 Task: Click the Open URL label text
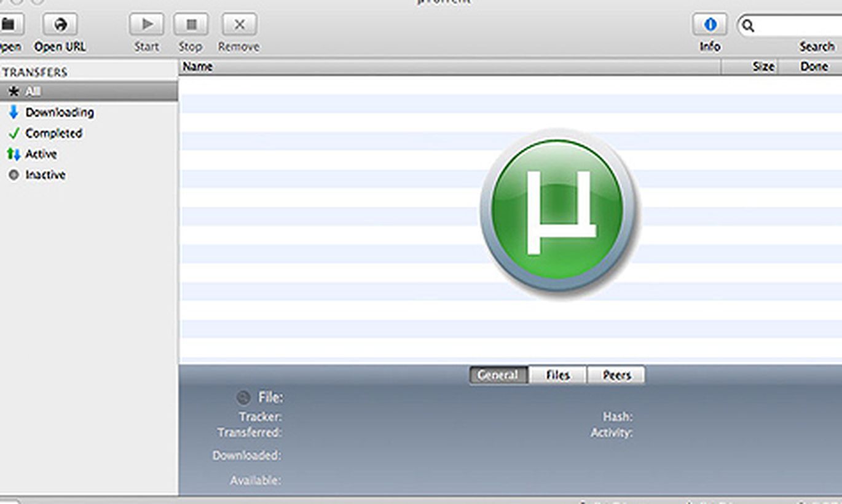60,47
